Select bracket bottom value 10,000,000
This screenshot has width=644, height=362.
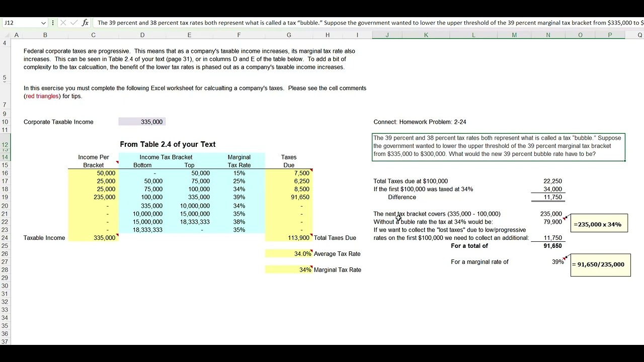[142, 214]
